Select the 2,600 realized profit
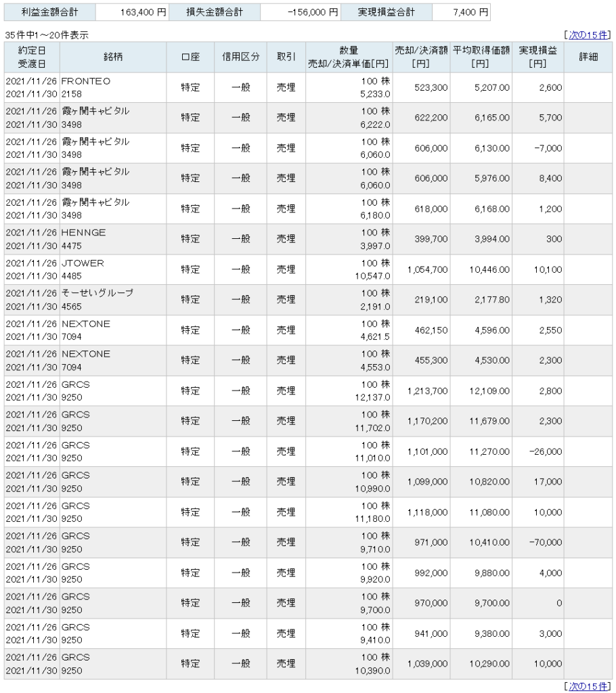This screenshot has width=616, height=693. tap(550, 88)
